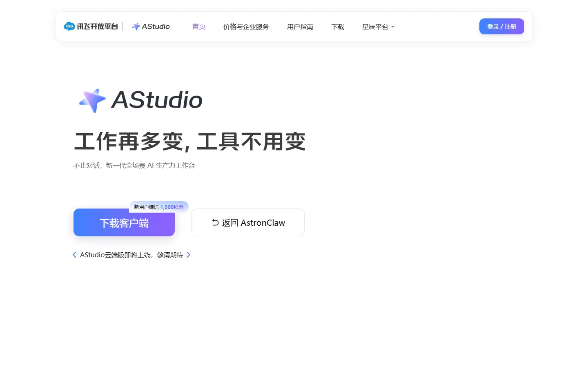
Task: Open the 首页 navigation tab
Action: [199, 27]
